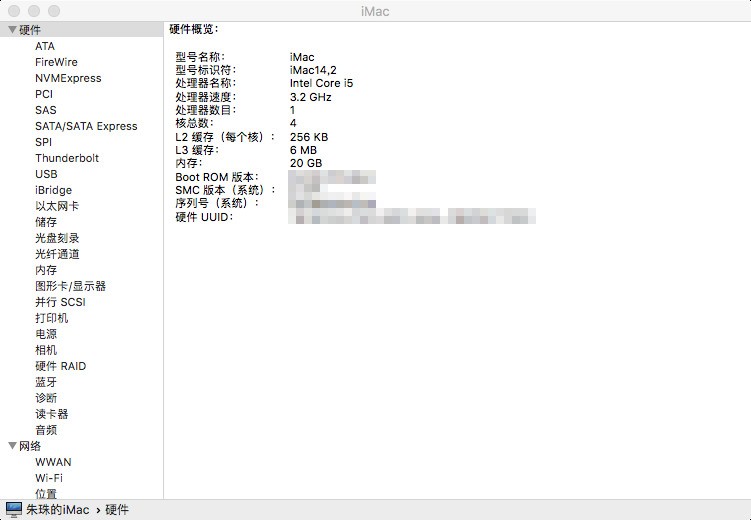The height and width of the screenshot is (520, 751).
Task: Open 以太网卡 in the sidebar
Action: point(57,206)
